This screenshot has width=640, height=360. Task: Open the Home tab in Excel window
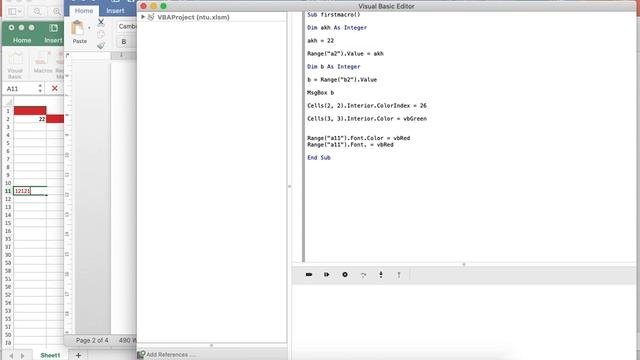(22, 40)
